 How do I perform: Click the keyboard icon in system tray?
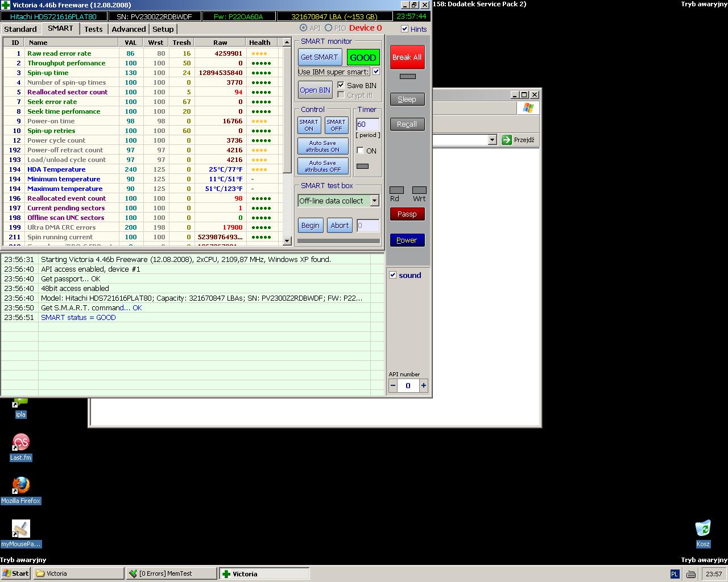(691, 574)
